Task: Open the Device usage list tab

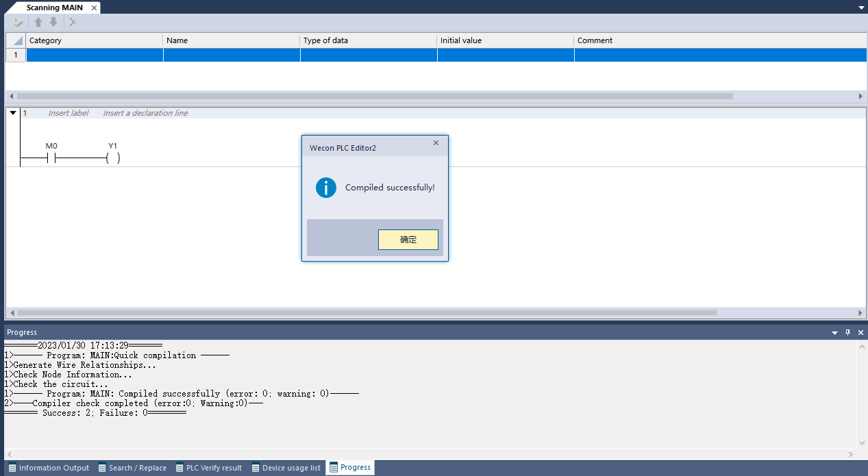Action: tap(286, 468)
